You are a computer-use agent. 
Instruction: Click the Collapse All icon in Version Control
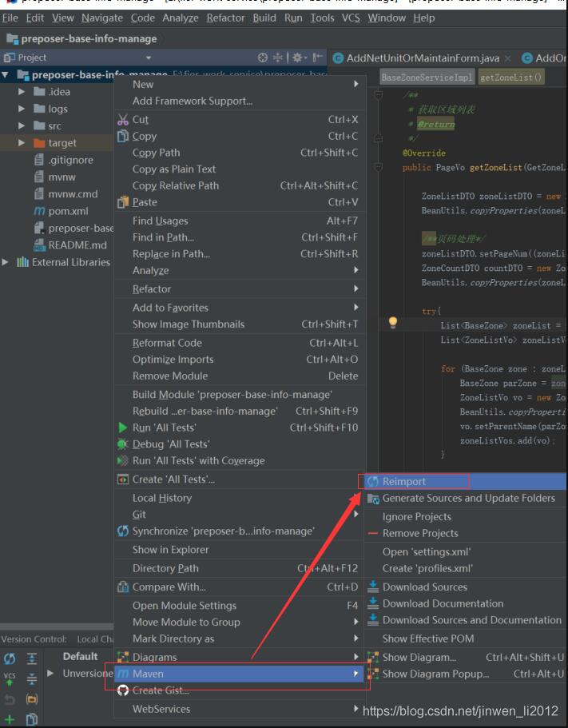pos(32,678)
